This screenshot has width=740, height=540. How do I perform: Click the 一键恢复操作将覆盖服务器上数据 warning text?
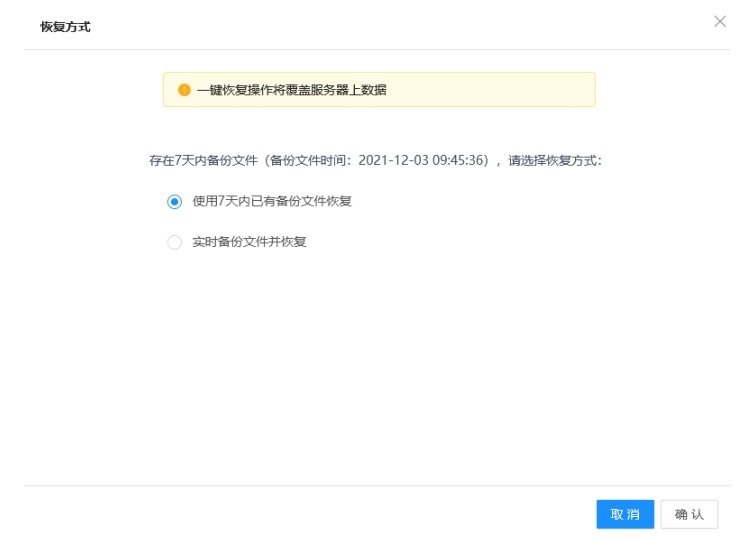click(x=292, y=90)
